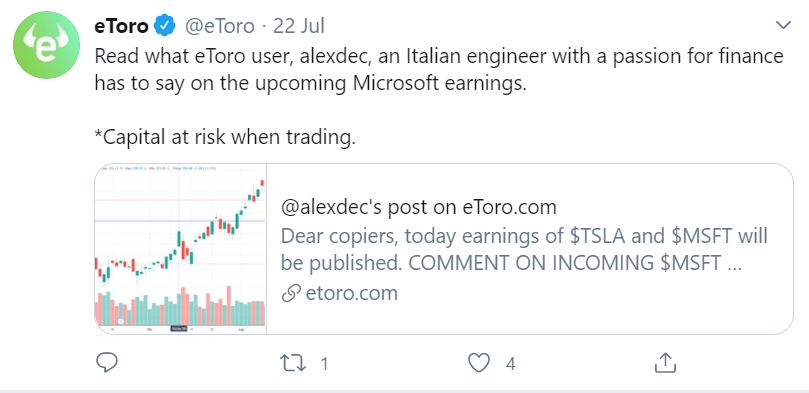Image resolution: width=809 pixels, height=393 pixels.
Task: Open the candlestick chart thumbnail
Action: 180,249
